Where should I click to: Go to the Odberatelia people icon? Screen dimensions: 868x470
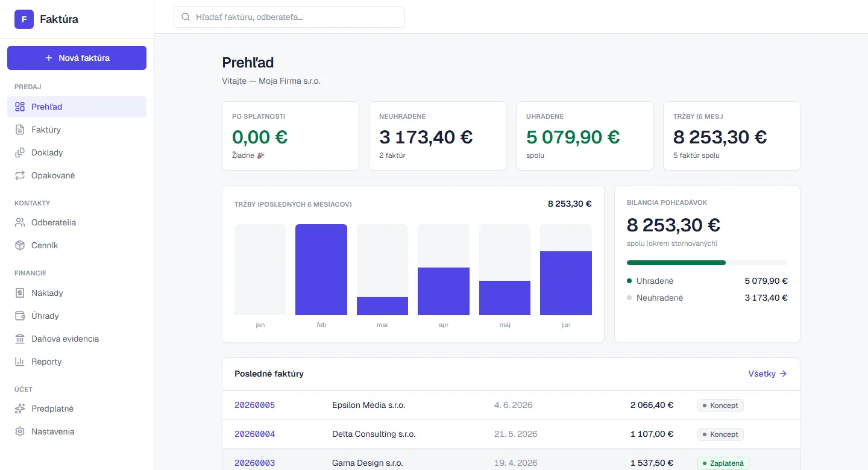(x=20, y=222)
